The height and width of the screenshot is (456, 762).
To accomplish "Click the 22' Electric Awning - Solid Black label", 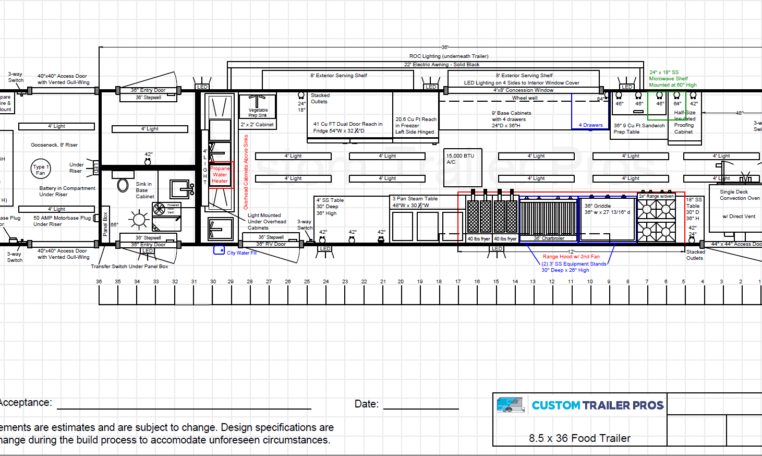I will pyautogui.click(x=442, y=64).
